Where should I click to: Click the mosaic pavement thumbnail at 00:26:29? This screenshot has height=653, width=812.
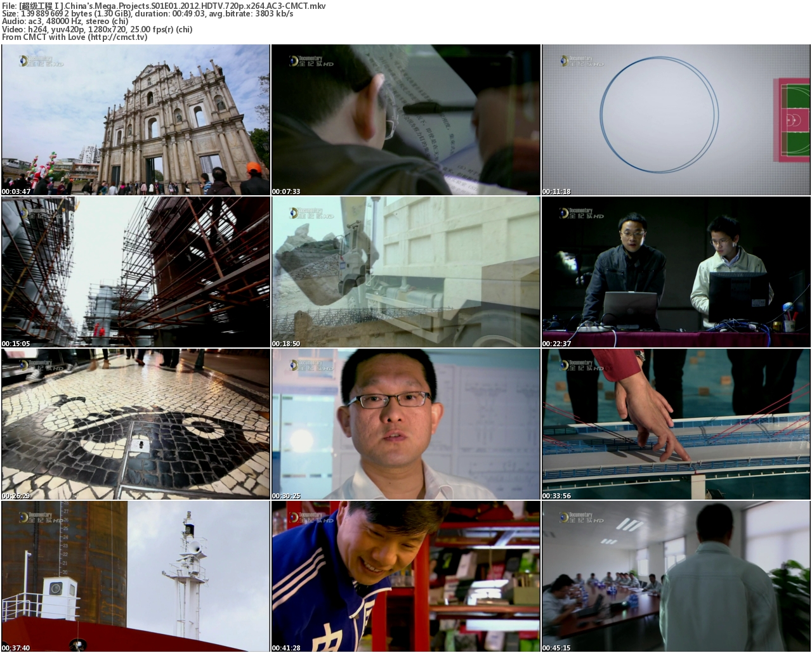(x=135, y=424)
